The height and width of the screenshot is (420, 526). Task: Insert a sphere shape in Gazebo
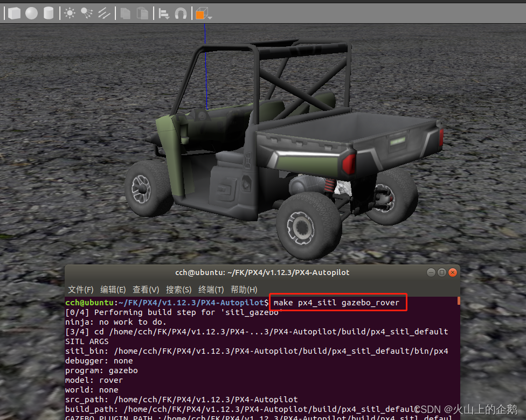coord(32,13)
